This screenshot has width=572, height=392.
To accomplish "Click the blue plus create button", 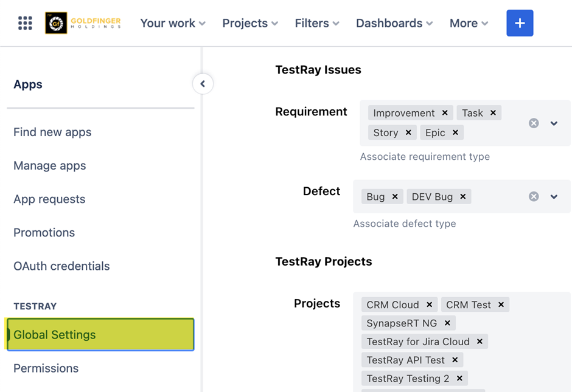I will click(520, 23).
